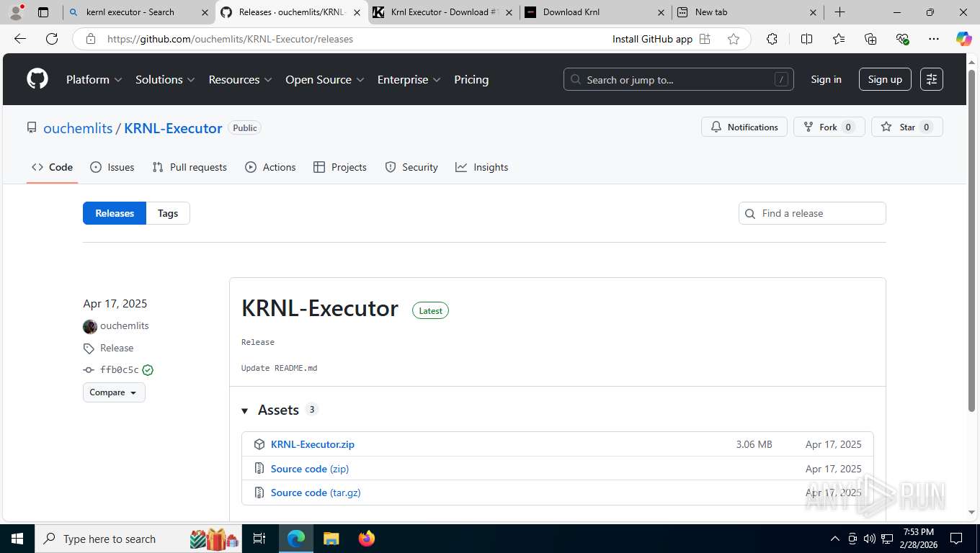Image resolution: width=980 pixels, height=553 pixels.
Task: Download Source code (zip)
Action: [x=310, y=469]
